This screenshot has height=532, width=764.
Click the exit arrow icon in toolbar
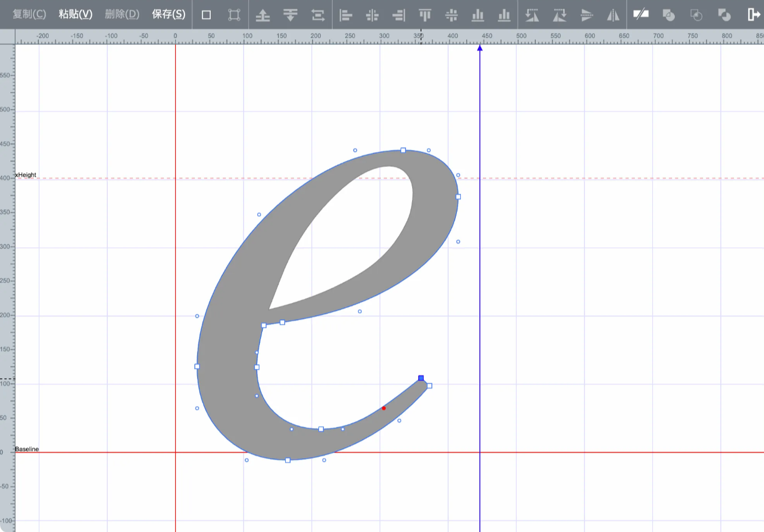point(753,15)
